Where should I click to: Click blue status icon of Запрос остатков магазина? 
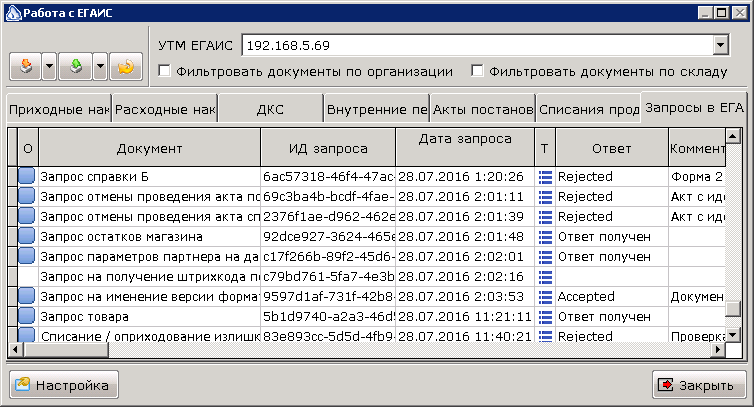click(27, 236)
